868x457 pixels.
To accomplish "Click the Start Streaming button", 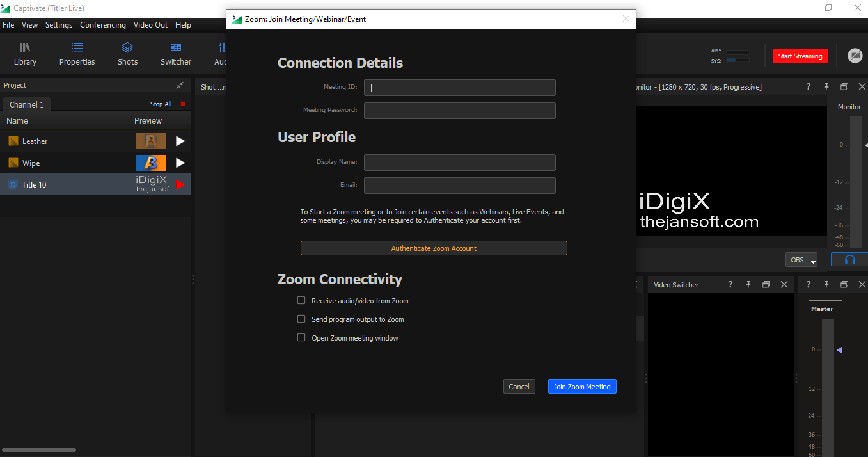I will tap(800, 56).
